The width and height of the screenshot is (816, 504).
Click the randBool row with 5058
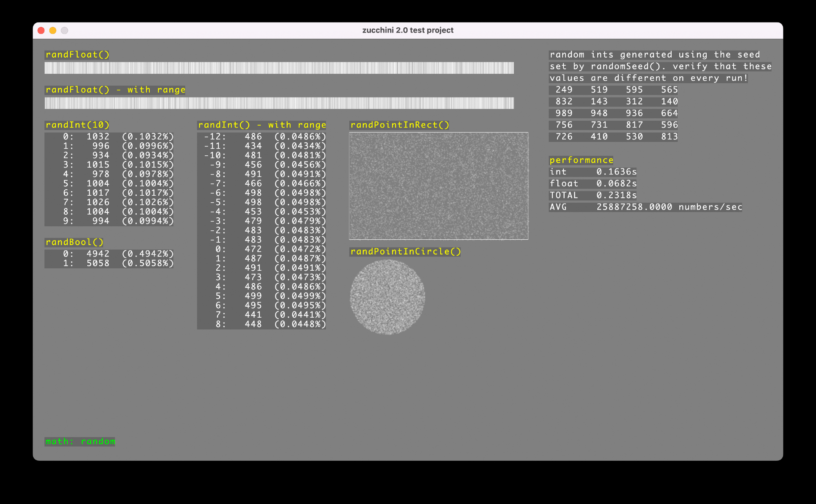[109, 263]
